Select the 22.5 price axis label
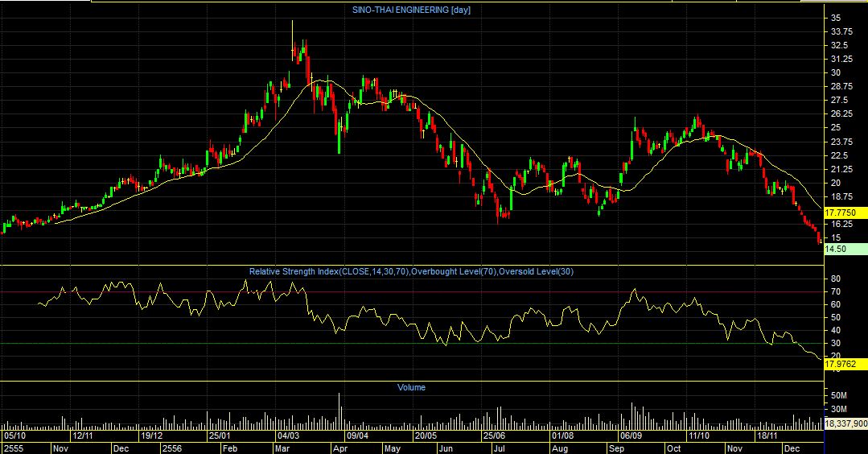The height and width of the screenshot is (454, 868). (839, 155)
